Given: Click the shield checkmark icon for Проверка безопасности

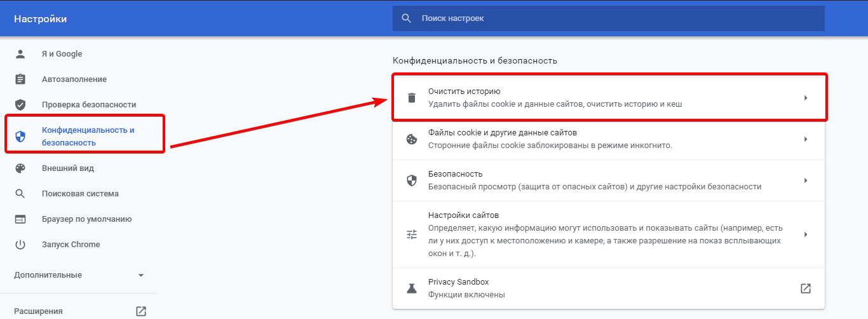Looking at the screenshot, I should [x=20, y=105].
